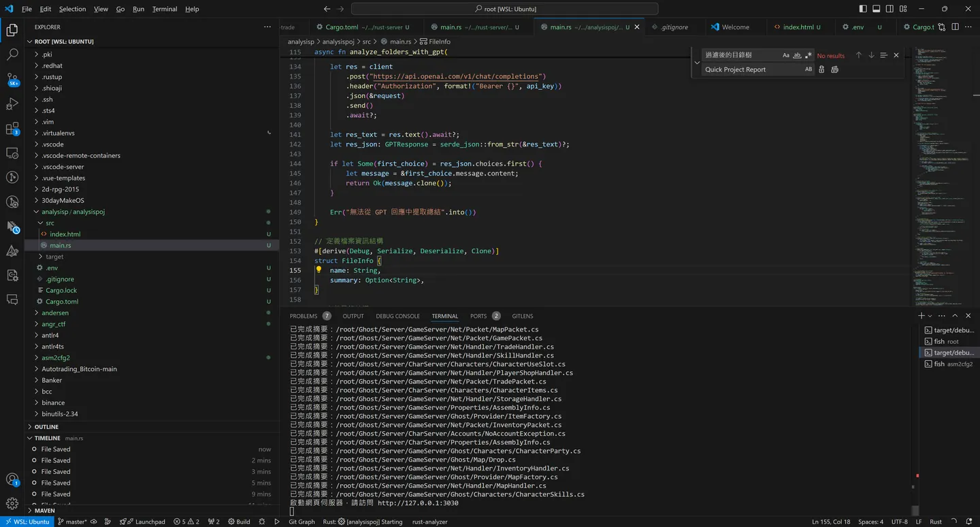Open the Remote Explorer view
The height and width of the screenshot is (527, 980).
[x=12, y=153]
